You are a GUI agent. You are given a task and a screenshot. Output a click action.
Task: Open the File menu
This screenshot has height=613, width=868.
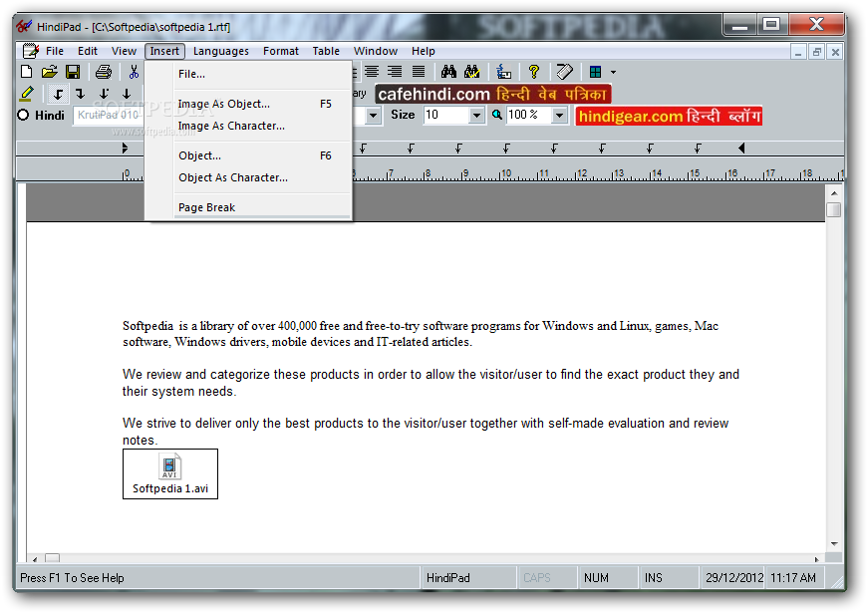click(x=54, y=51)
